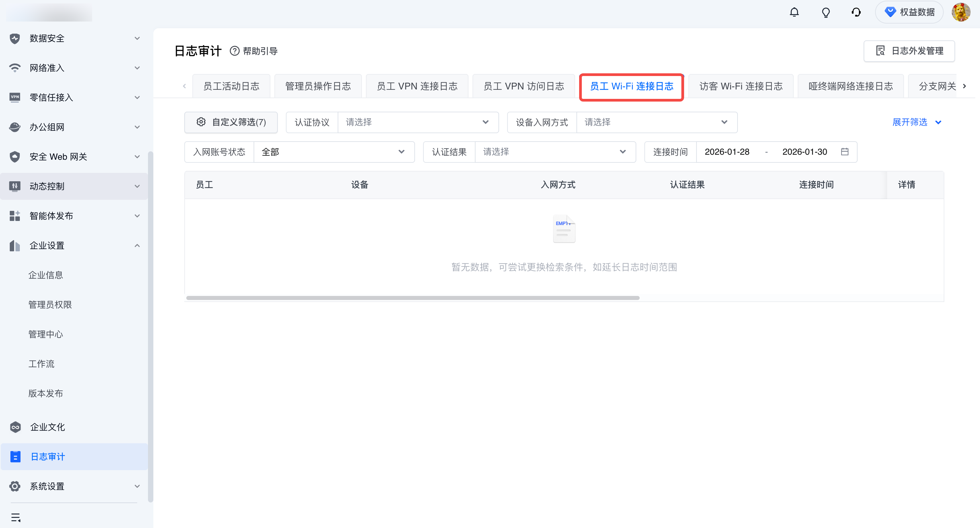Screen dimensions: 980x528
Task: Switch to the 员工 VPN 访问日志 tab
Action: [524, 86]
